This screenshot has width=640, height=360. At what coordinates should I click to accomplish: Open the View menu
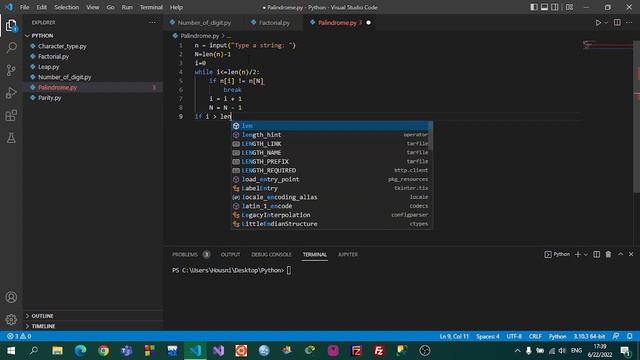(x=93, y=7)
